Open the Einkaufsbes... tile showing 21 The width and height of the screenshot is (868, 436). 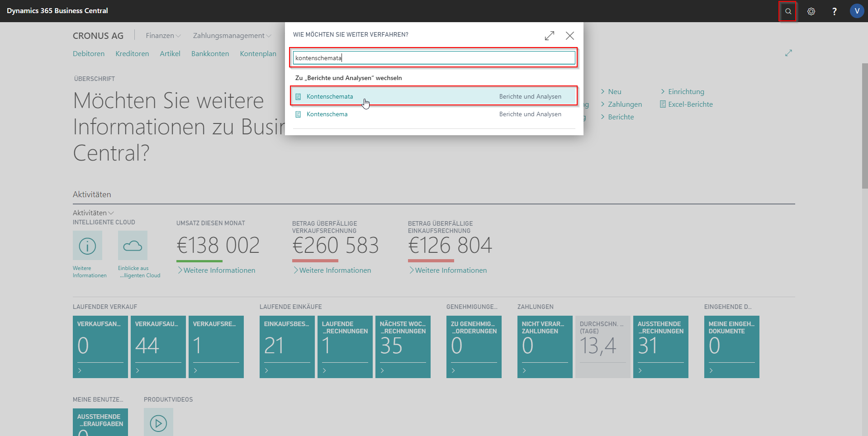(287, 347)
